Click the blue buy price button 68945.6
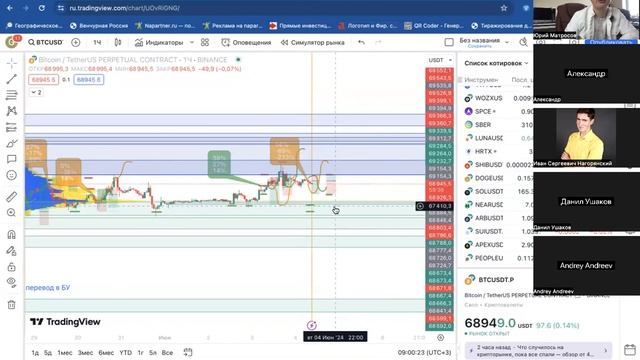Screen dimensions: 640x360 point(89,80)
